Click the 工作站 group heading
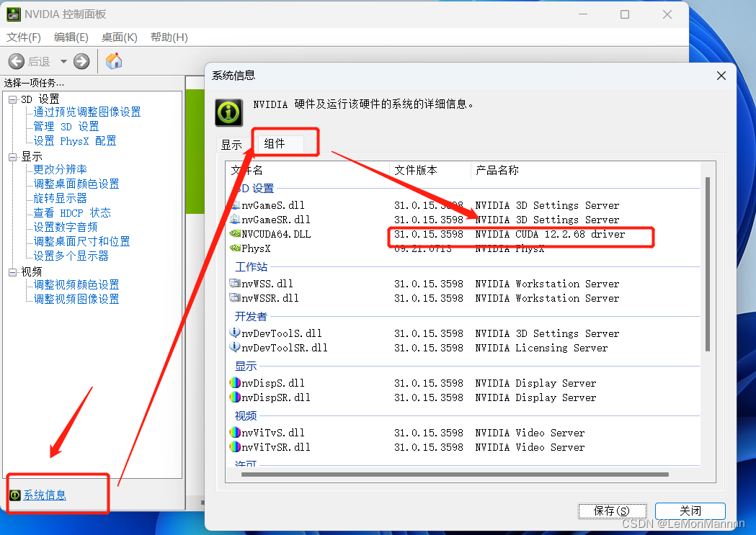Image resolution: width=756 pixels, height=535 pixels. coord(252,266)
